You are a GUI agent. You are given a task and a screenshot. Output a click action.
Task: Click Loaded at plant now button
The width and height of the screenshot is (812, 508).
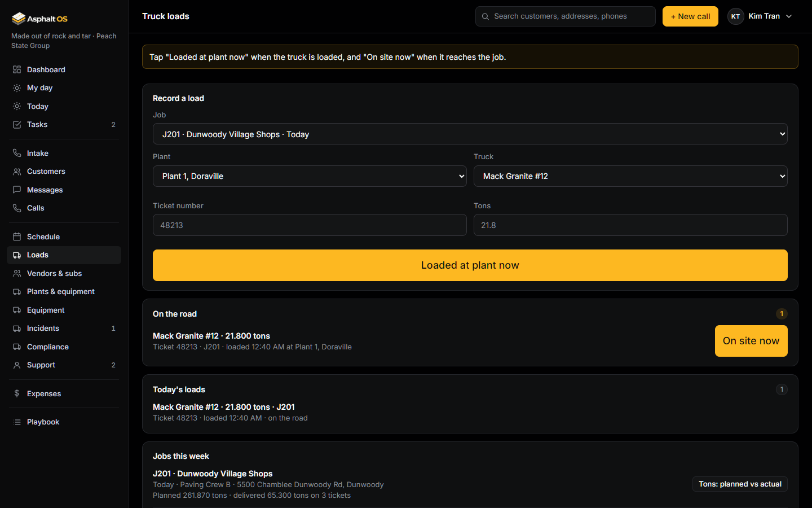(470, 265)
